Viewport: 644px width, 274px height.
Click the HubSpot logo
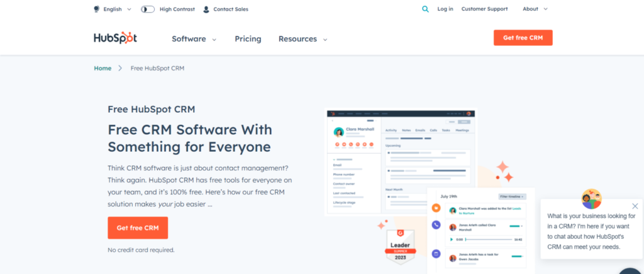116,38
